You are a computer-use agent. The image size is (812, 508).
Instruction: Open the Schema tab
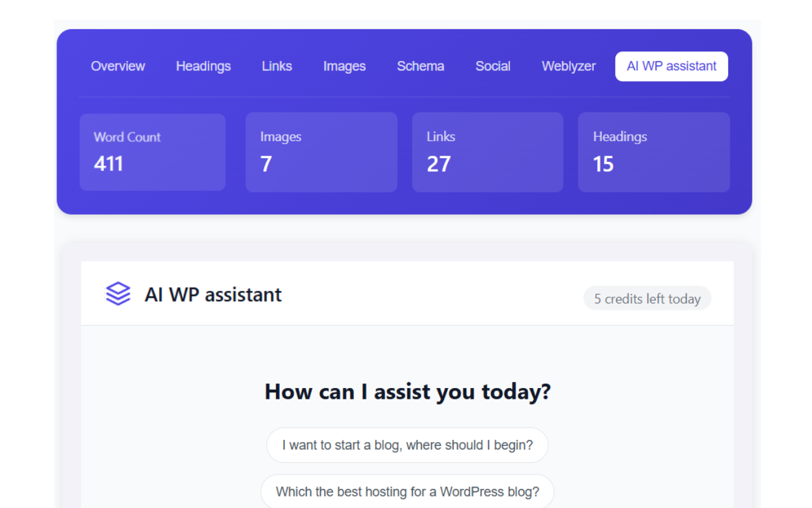click(x=421, y=66)
